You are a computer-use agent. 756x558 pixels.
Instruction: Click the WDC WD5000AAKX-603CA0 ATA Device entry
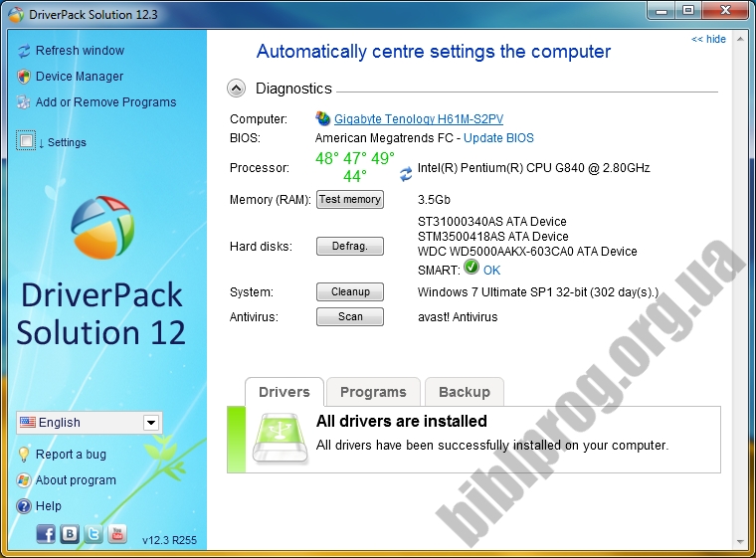(527, 252)
